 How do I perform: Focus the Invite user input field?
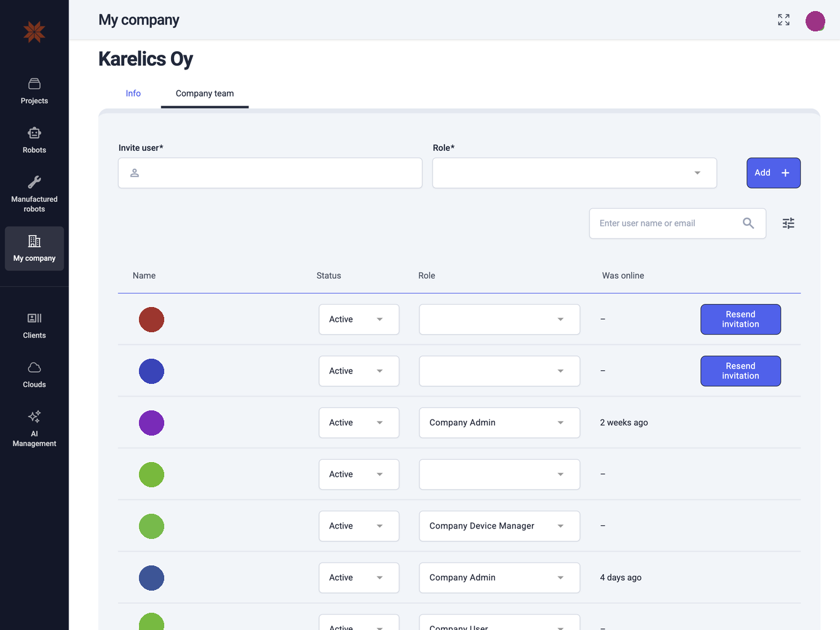tap(270, 173)
